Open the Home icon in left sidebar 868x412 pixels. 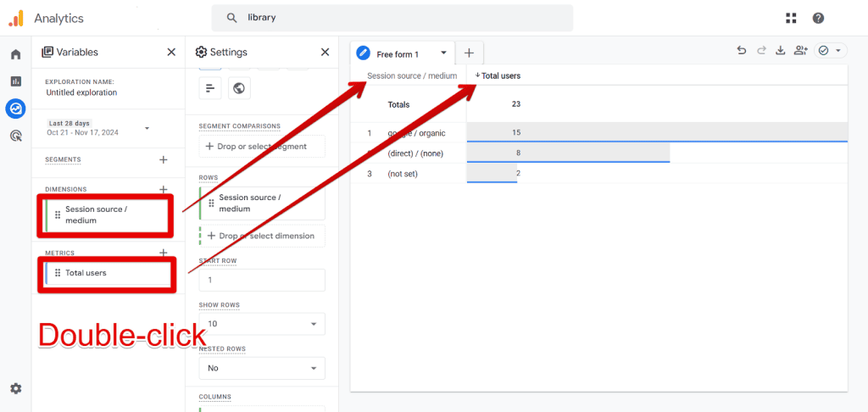(15, 54)
